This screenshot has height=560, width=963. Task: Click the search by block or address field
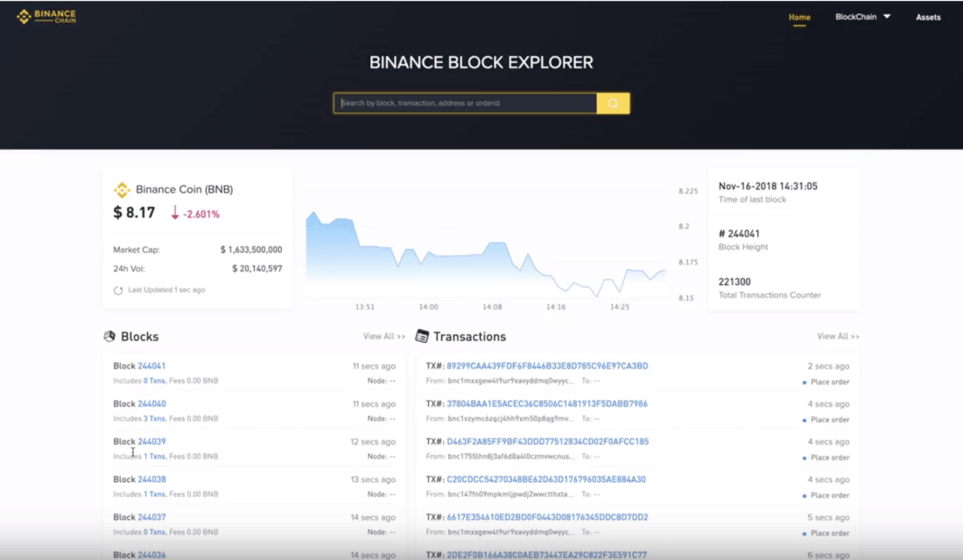(x=465, y=103)
